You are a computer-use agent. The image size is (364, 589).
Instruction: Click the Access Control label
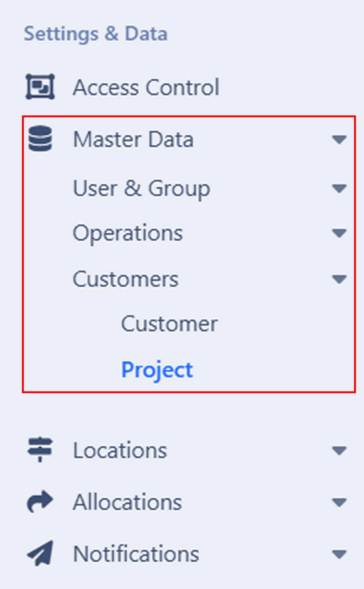146,87
